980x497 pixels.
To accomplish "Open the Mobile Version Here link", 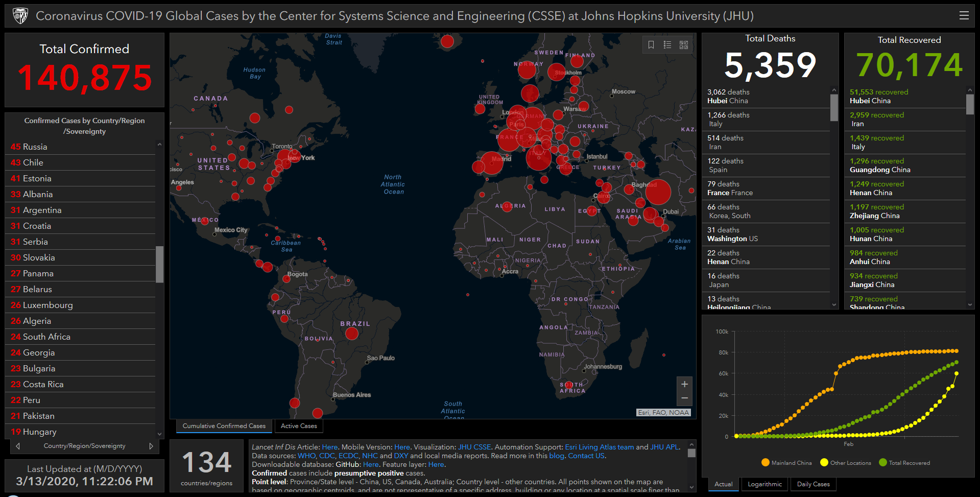I will (x=402, y=447).
